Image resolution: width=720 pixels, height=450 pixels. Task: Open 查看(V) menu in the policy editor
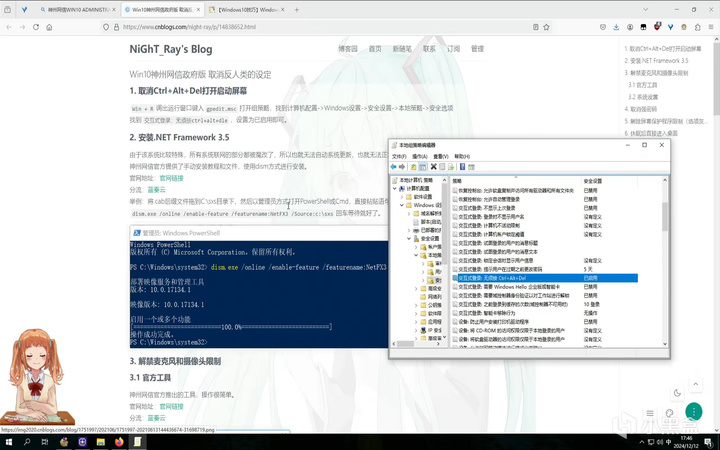(441, 157)
